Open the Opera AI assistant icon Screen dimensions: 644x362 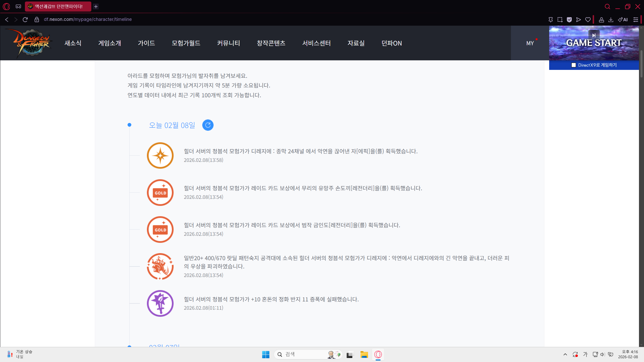coord(623,20)
